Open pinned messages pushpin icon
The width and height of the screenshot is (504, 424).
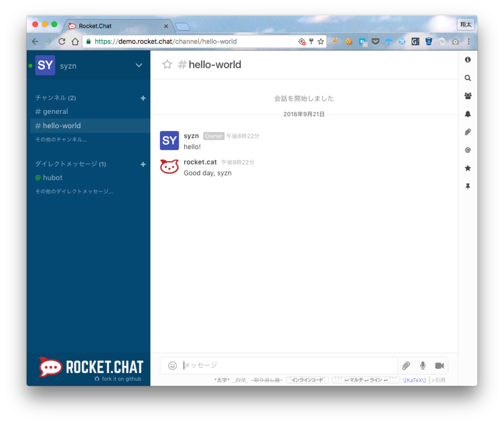pyautogui.click(x=468, y=186)
